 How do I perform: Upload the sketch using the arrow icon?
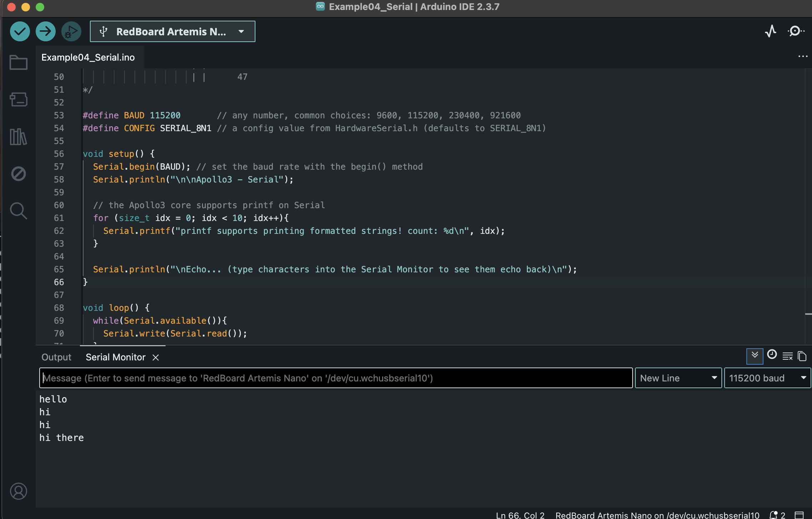(45, 31)
